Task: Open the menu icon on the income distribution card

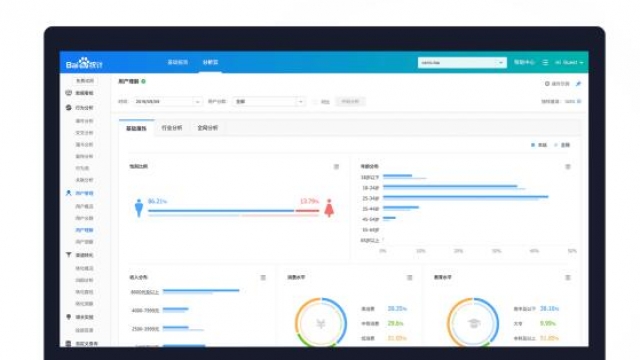Action: 263,278
